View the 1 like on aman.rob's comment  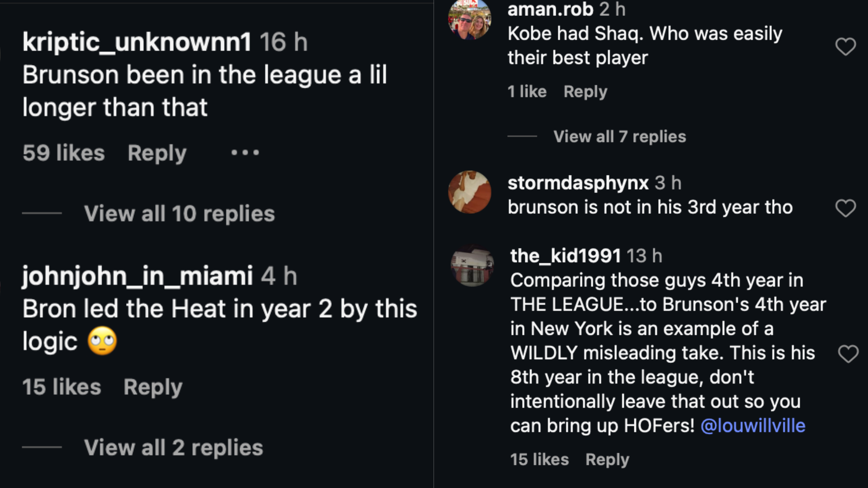click(x=527, y=92)
